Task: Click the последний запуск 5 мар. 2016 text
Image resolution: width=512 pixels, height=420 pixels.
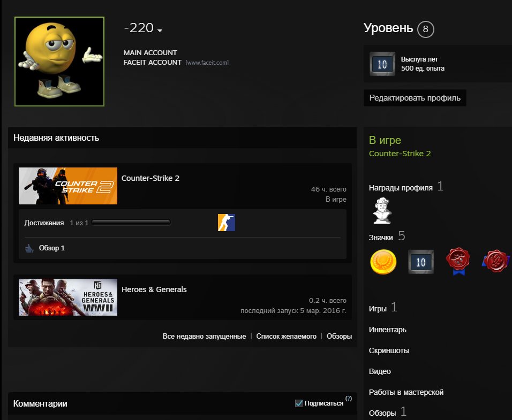Action: coord(293,310)
